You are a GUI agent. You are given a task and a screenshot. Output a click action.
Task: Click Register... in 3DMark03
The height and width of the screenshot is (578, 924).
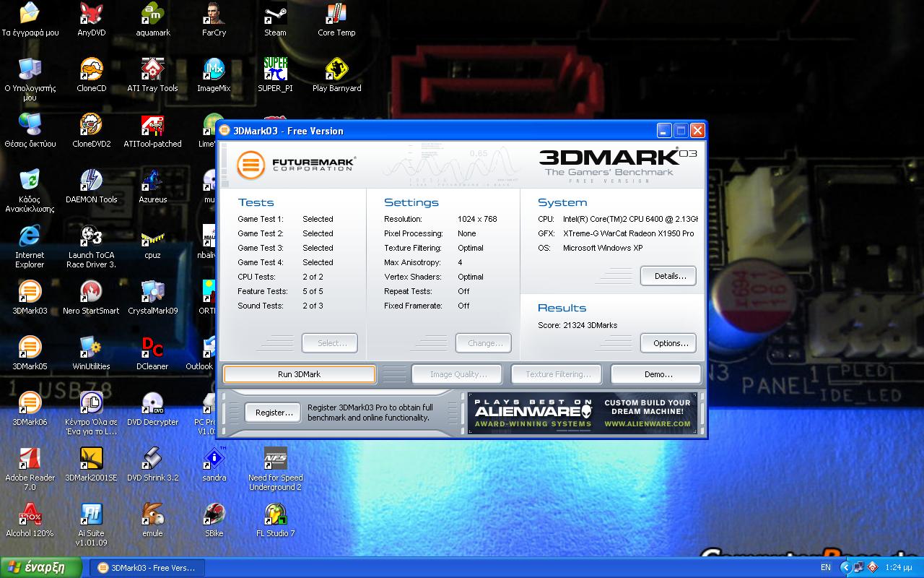tap(273, 413)
